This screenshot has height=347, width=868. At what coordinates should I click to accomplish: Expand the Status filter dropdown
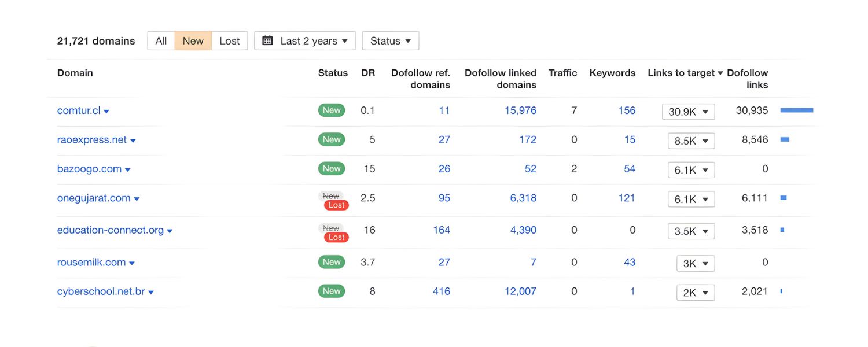pyautogui.click(x=391, y=40)
